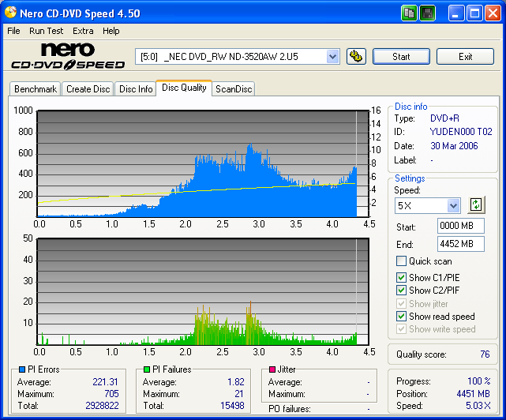This screenshot has height=420, width=506.
Task: Toggle the Show C2/PIF checkbox
Action: [401, 291]
